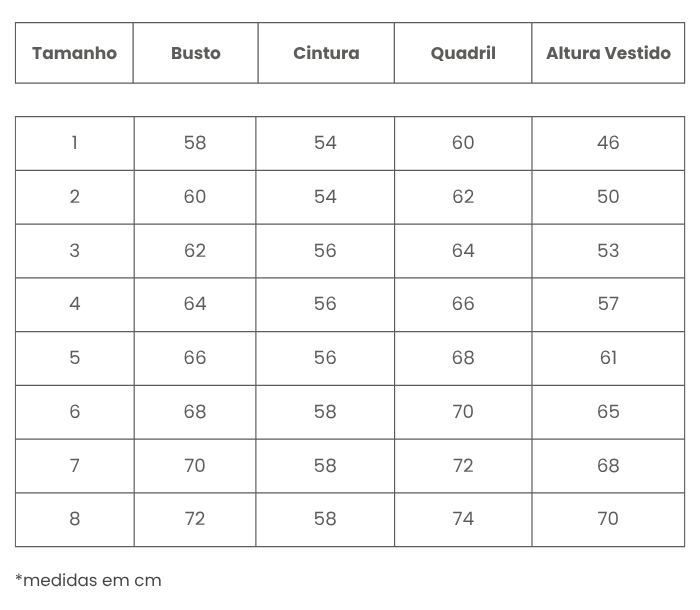Click the Altura Vestido value 57
This screenshot has width=700, height=610.
[608, 304]
